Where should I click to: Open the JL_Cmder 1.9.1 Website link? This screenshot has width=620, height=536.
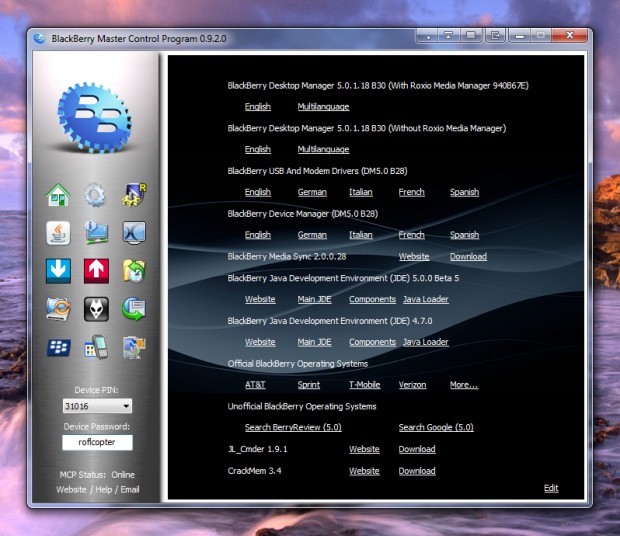click(364, 449)
